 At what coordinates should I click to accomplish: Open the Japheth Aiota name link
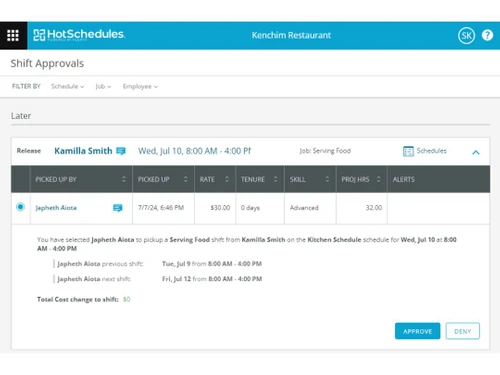click(56, 208)
